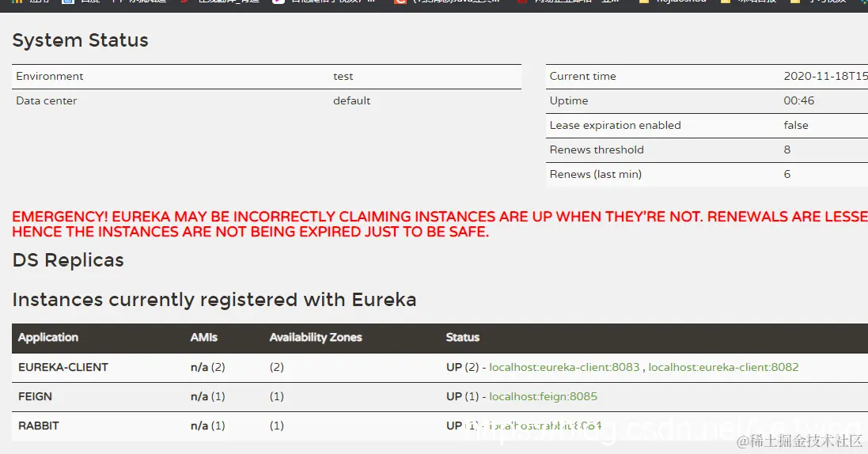Viewport: 868px width, 454px height.
Task: Click the Lease expiration enabled label
Action: pyautogui.click(x=615, y=125)
